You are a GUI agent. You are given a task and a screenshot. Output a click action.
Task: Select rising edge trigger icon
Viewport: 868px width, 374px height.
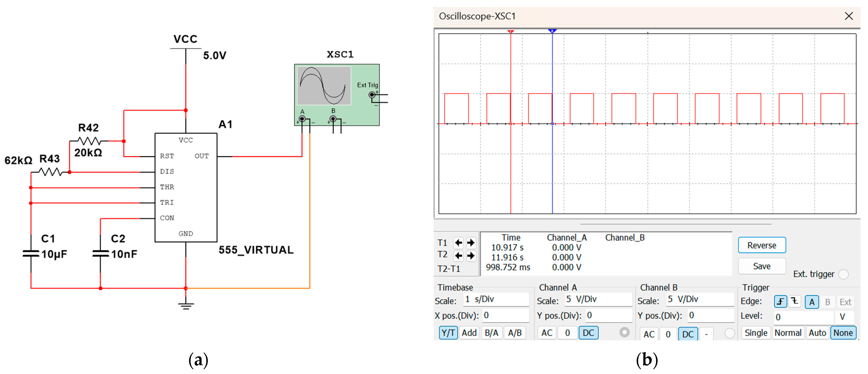tap(780, 302)
